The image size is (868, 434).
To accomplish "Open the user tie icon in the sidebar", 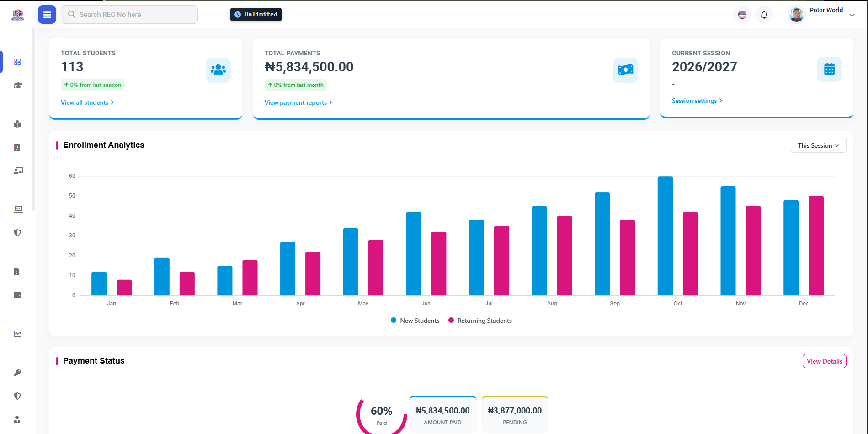I will coord(17,419).
